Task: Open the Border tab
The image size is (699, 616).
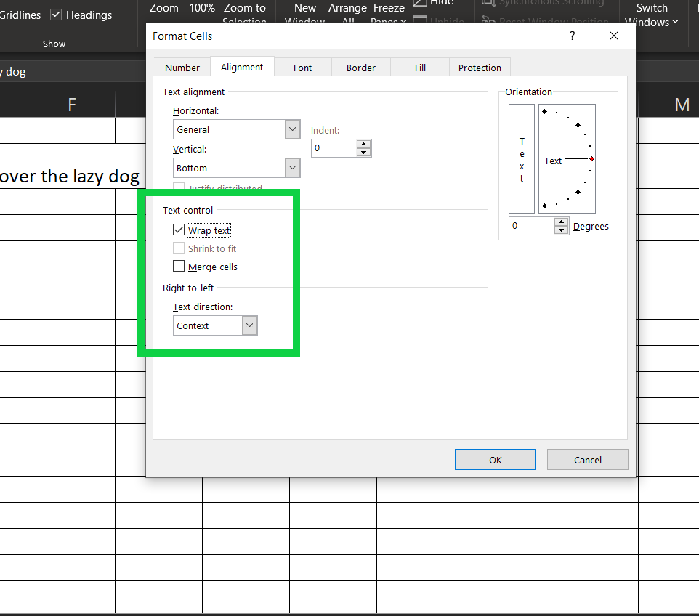Action: coord(360,68)
